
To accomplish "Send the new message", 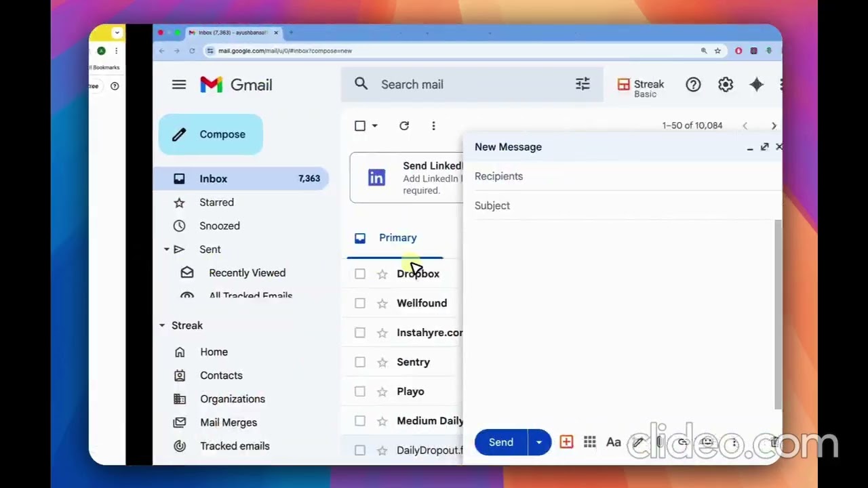I will click(x=501, y=442).
